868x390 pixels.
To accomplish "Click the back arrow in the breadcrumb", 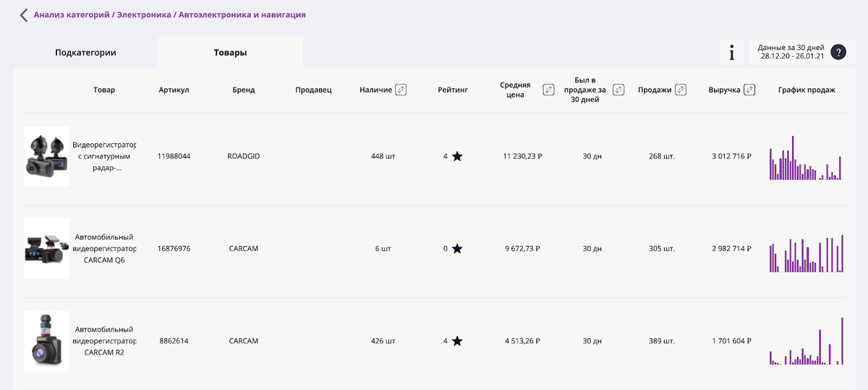I will 24,15.
